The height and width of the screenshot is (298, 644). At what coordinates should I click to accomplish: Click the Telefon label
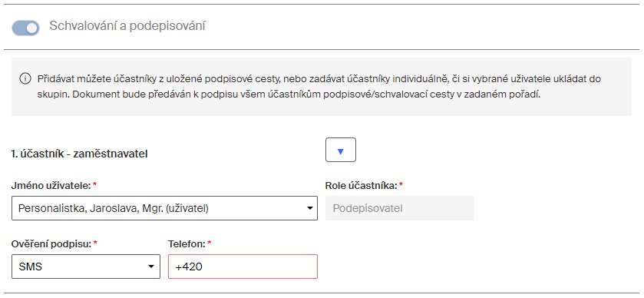(187, 244)
